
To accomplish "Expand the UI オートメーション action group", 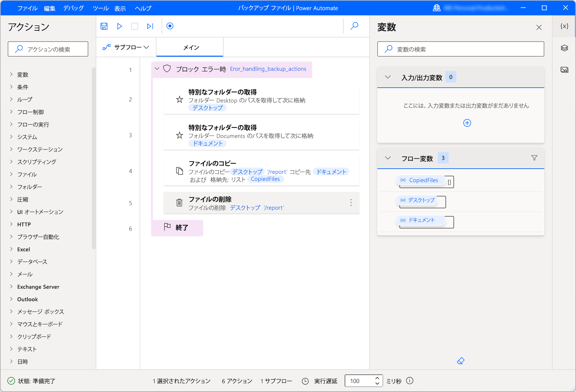I will (x=12, y=212).
